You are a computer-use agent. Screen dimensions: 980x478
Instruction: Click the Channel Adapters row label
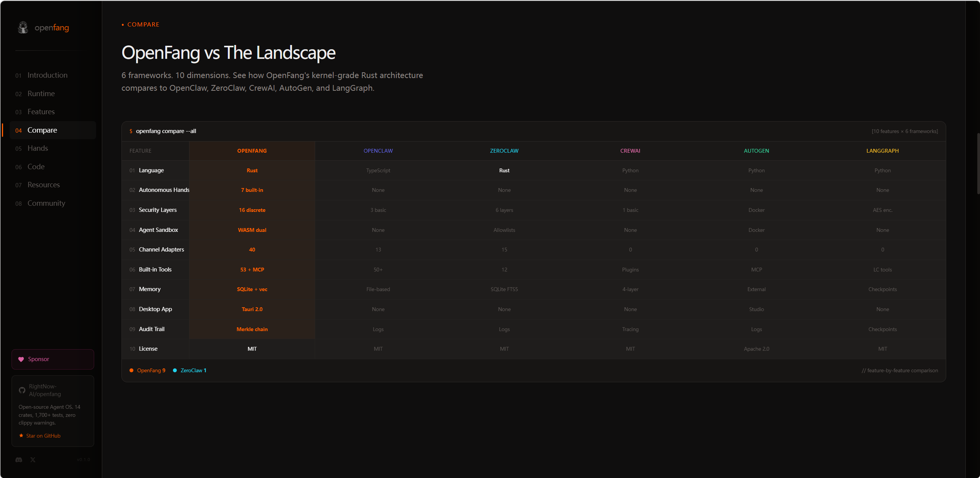161,250
